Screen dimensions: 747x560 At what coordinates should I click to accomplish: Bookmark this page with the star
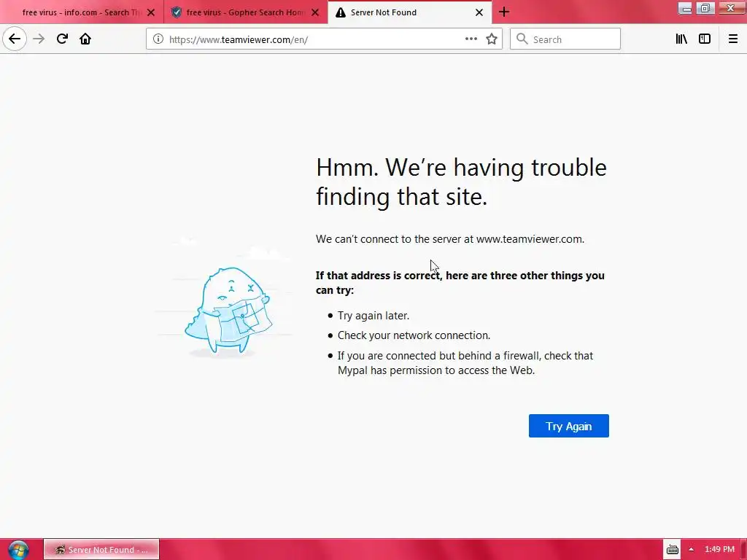tap(492, 39)
